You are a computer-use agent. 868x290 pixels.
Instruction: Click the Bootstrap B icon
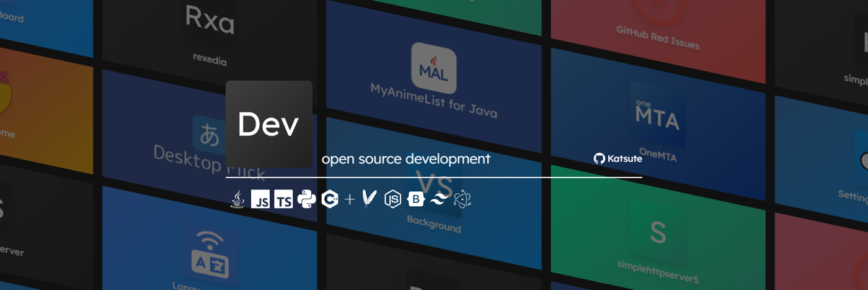[x=416, y=199]
